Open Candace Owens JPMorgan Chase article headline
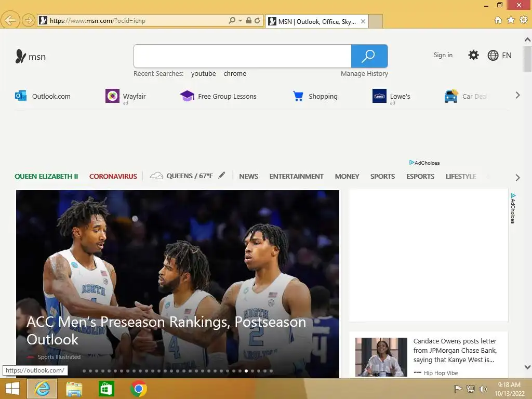532x399 pixels. pyautogui.click(x=455, y=351)
